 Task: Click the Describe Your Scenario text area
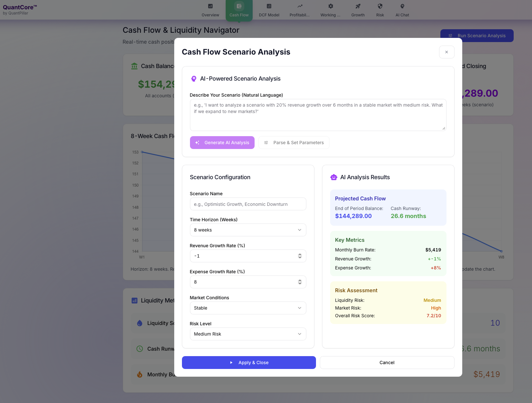click(318, 115)
